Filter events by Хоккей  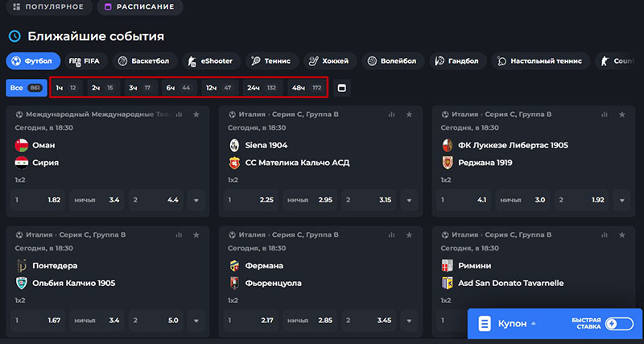pos(330,60)
